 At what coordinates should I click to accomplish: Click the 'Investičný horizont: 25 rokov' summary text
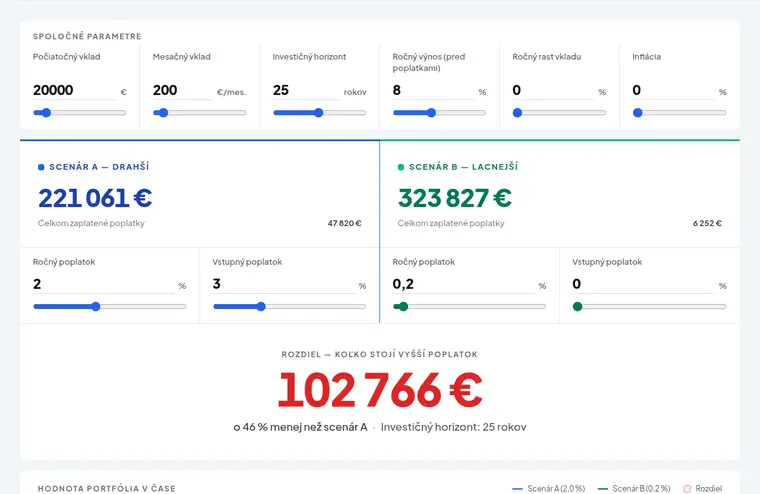click(x=454, y=427)
